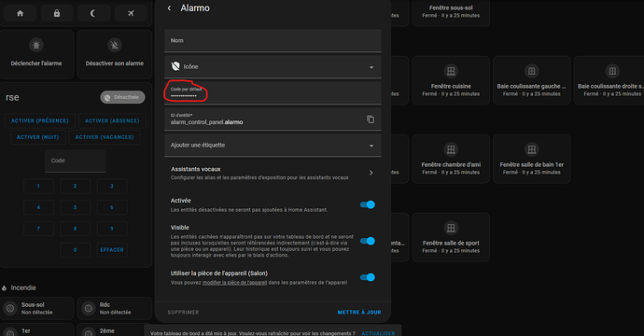
Task: Tap keypad digit 3
Action: (112, 186)
